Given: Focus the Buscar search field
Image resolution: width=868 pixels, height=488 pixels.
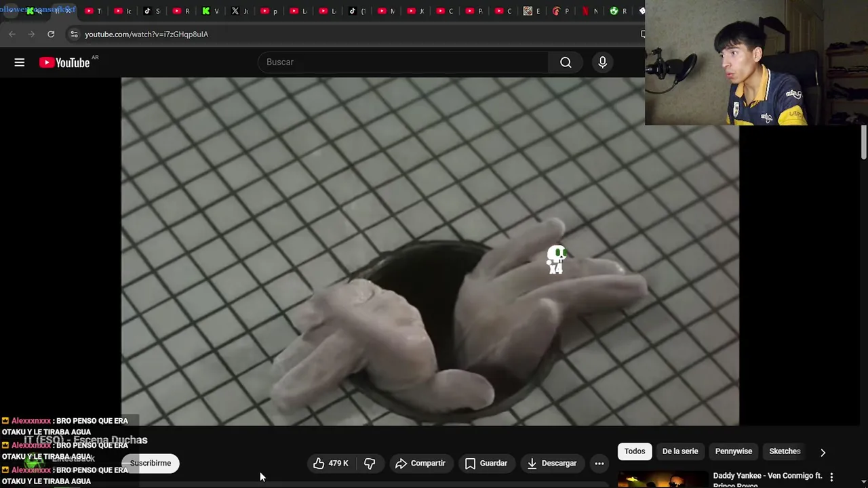Looking at the screenshot, I should [403, 62].
